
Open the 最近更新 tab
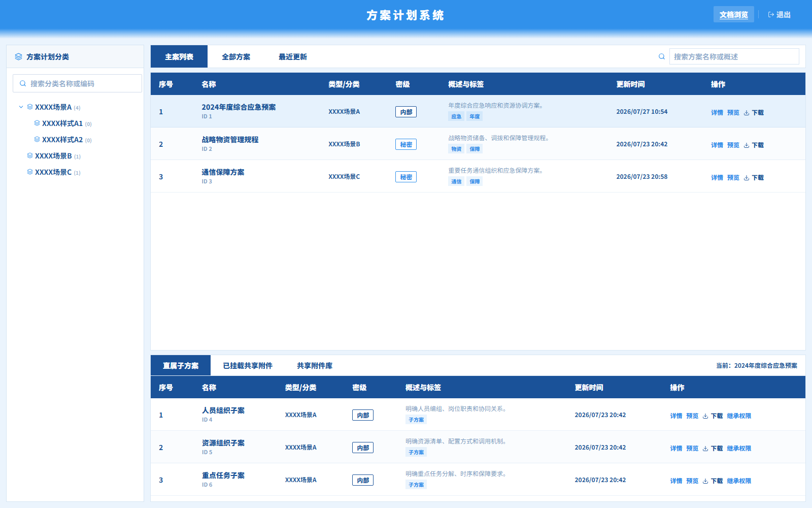pos(293,56)
